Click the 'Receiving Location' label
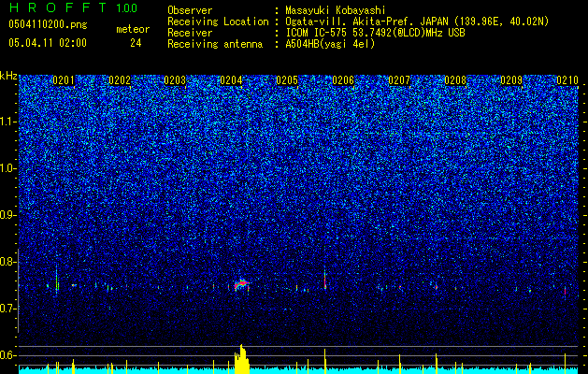The width and height of the screenshot is (588, 374). click(218, 22)
